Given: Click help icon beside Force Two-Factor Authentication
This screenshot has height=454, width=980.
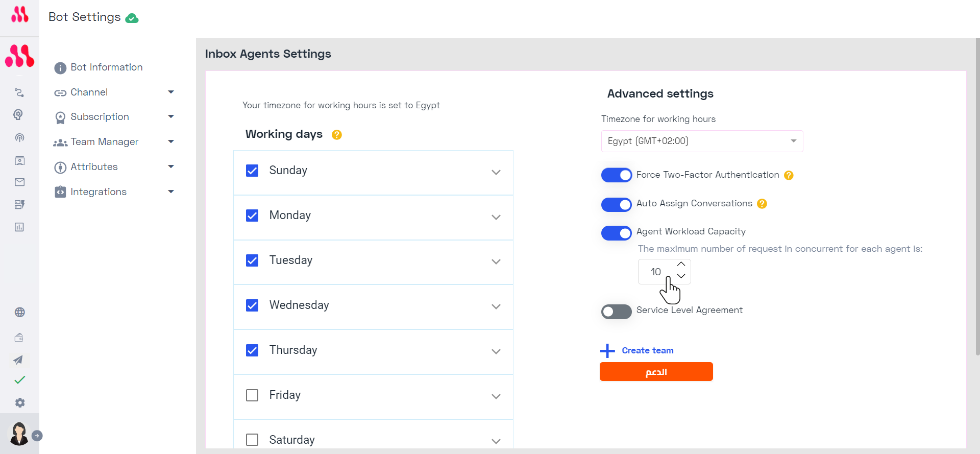Looking at the screenshot, I should point(789,175).
